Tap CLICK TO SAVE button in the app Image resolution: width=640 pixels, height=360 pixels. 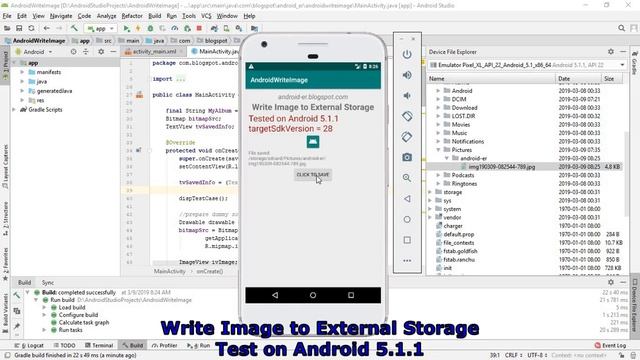point(313,175)
